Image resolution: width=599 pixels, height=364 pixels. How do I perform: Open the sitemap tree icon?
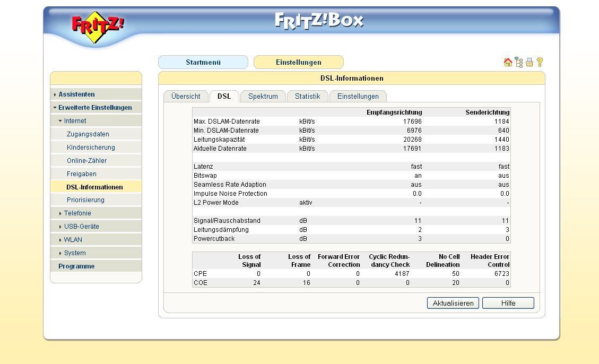[x=519, y=62]
